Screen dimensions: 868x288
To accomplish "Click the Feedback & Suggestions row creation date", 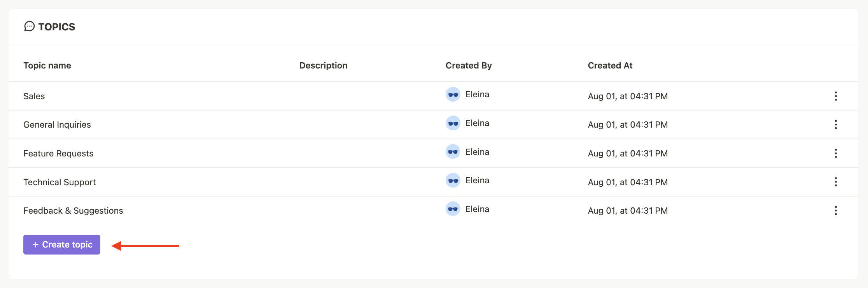I will (x=628, y=211).
